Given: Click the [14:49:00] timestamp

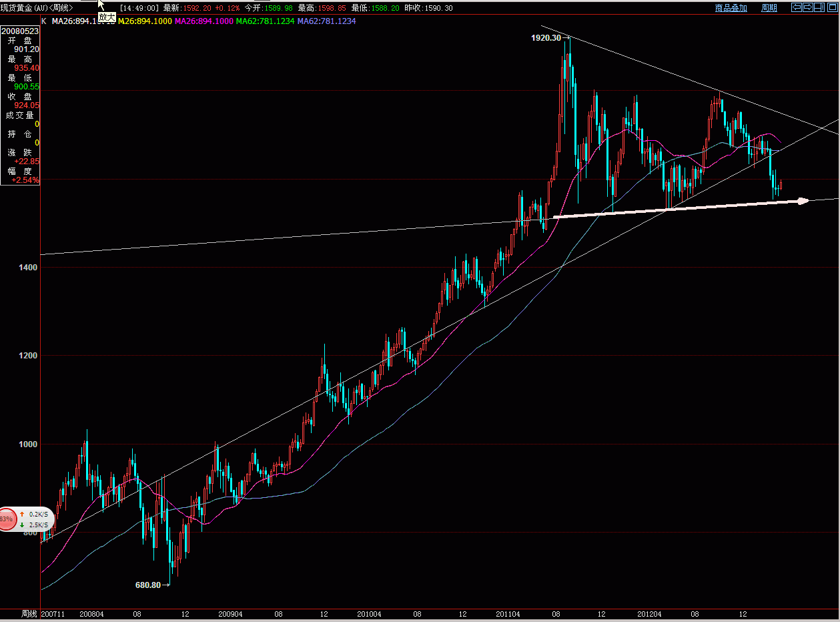Looking at the screenshot, I should 139,8.
